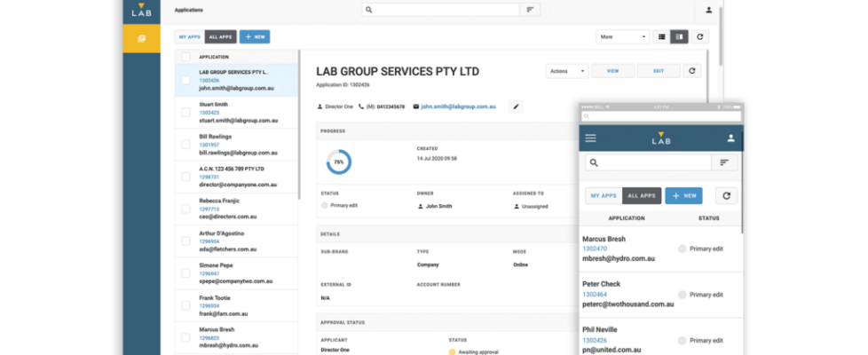Viewport: 868px width, 355px height.
Task: Click the LAB logo in the mobile header
Action: (660, 138)
